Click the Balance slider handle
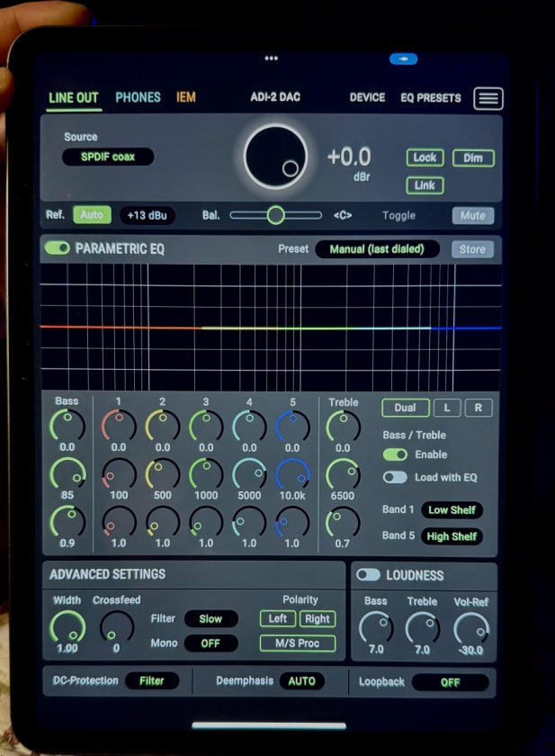555x756 pixels. 275,215
